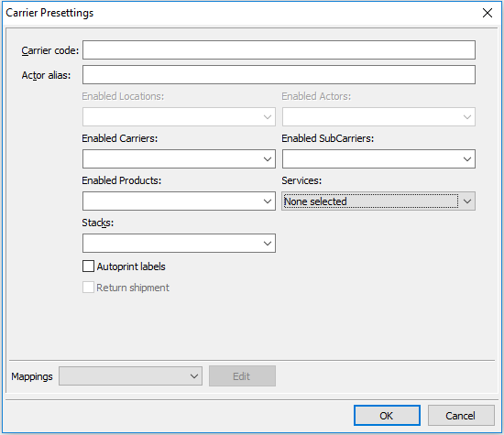Expand the Enabled Products combo box
Viewport: 504px width, 435px height.
coord(179,201)
